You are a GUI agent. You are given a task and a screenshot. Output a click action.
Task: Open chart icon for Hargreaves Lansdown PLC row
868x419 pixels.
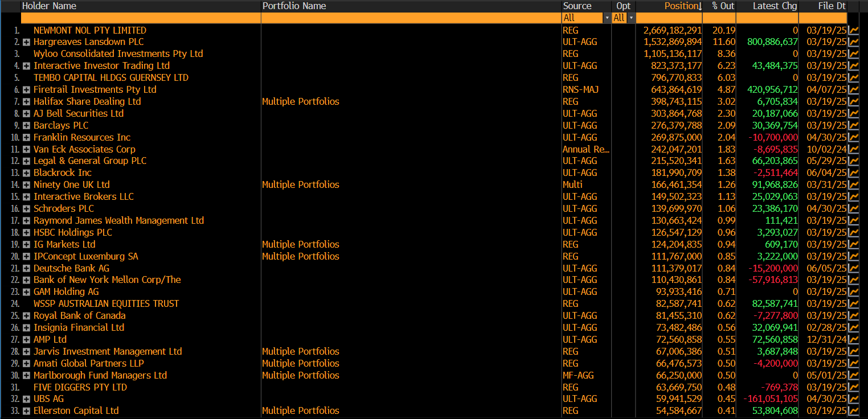pyautogui.click(x=853, y=42)
